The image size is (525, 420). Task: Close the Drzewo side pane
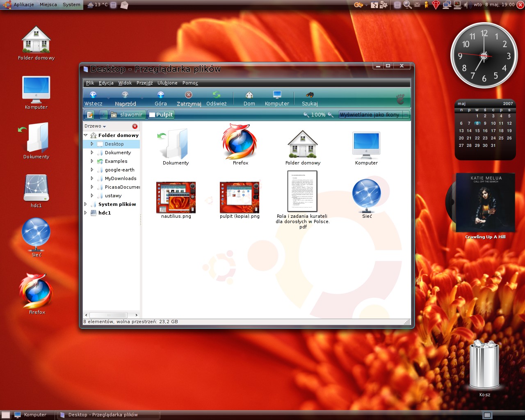point(135,126)
